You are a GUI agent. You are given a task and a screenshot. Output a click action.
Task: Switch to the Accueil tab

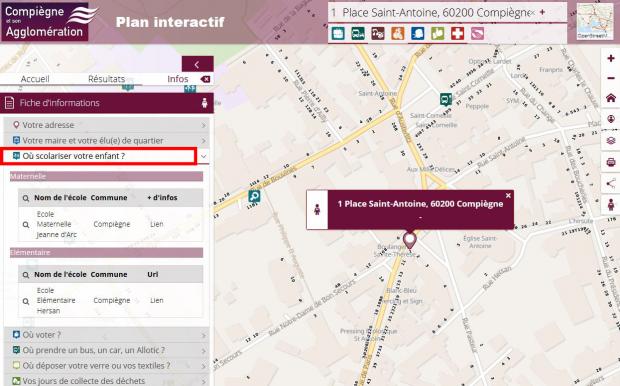point(35,79)
